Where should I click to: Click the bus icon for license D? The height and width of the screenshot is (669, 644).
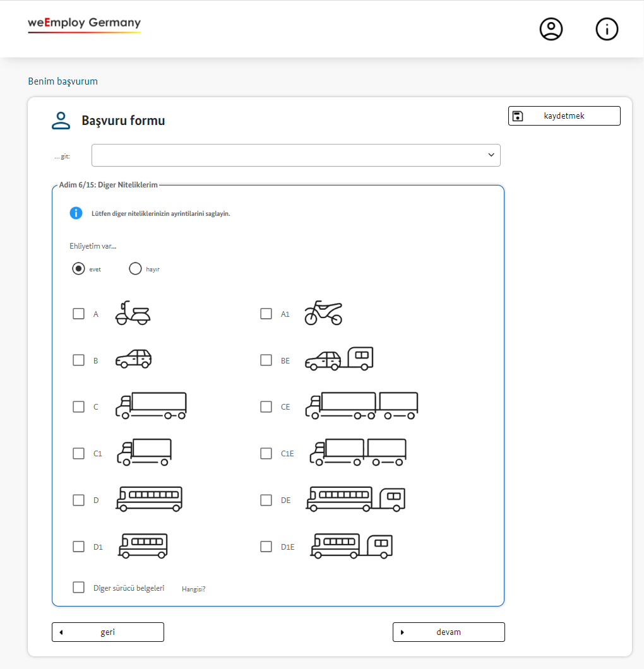[x=150, y=499]
